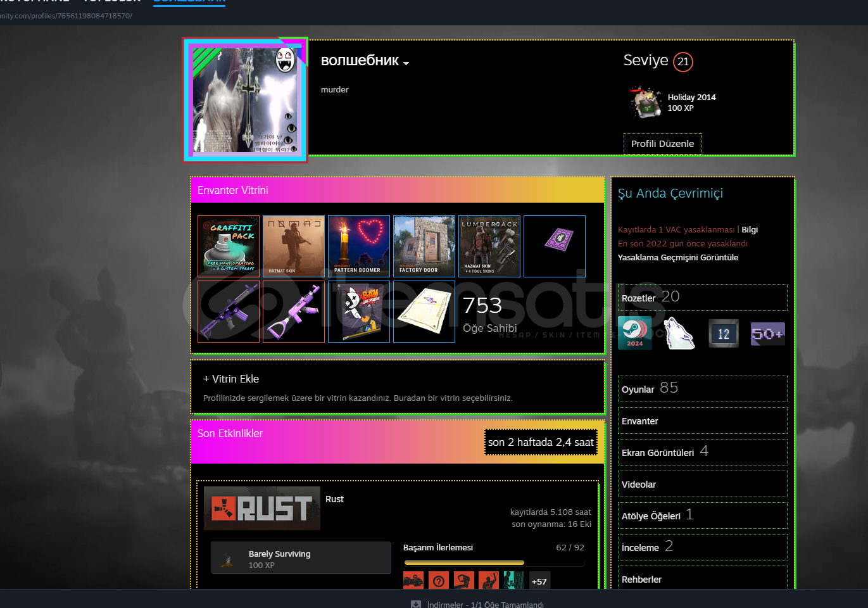Click the Bilgi link beside VAC notice

coord(750,230)
